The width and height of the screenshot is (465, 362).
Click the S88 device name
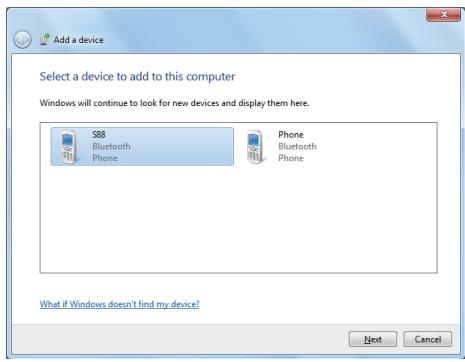tap(99, 135)
